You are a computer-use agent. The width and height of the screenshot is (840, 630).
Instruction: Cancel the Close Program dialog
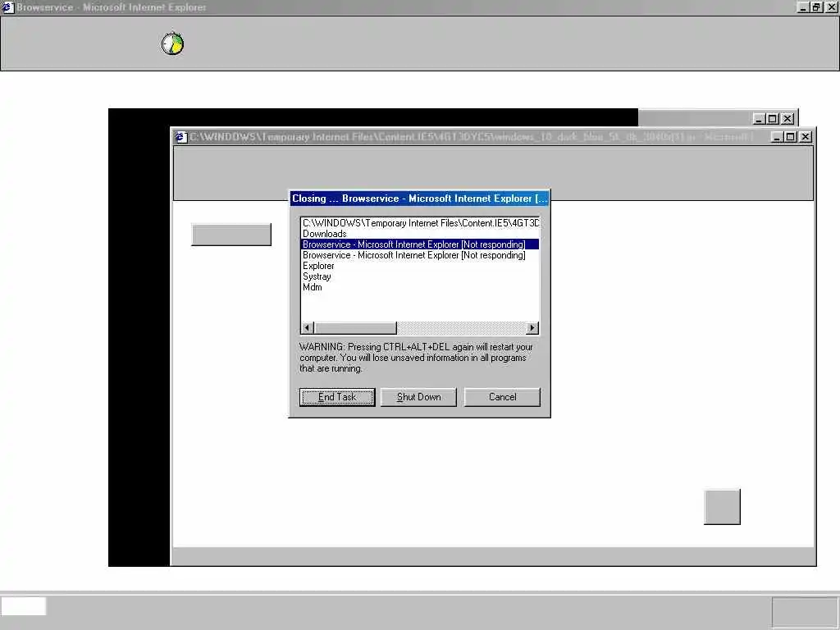point(502,397)
